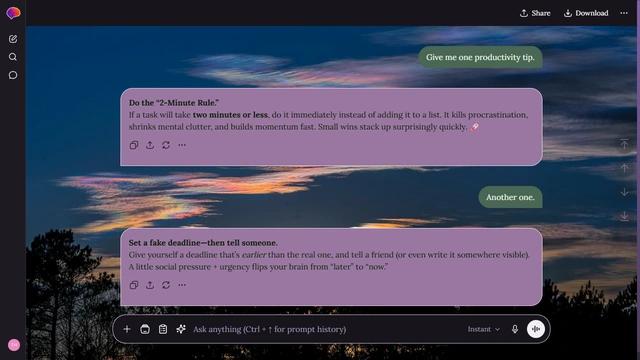Click the 'Do the "2-Minute Rule."' heading
Screen dimensions: 640x360
click(x=174, y=102)
